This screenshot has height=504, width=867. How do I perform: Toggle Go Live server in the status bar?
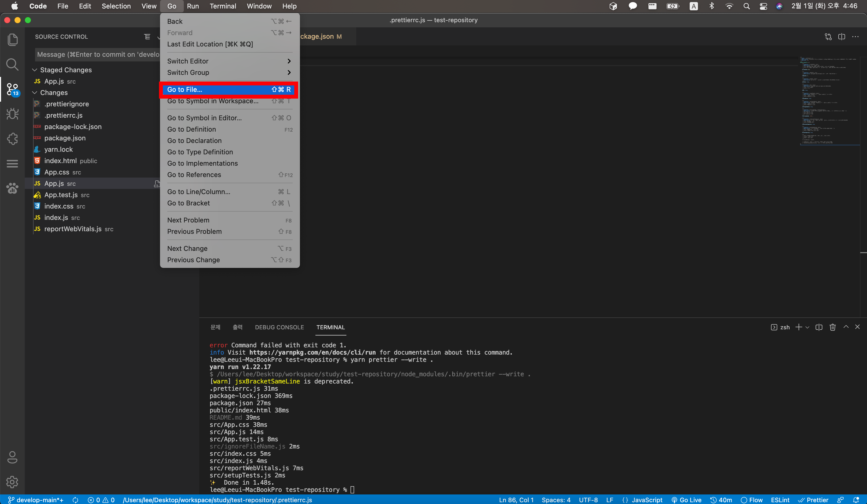(686, 500)
